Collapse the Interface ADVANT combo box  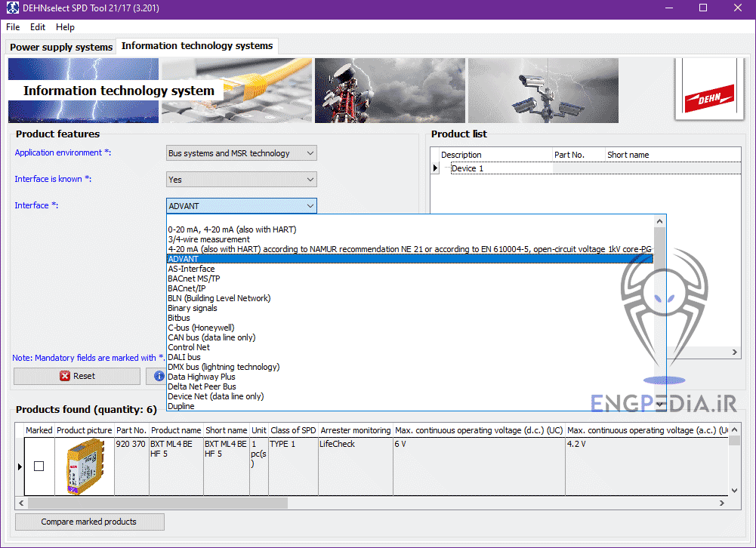pos(241,206)
